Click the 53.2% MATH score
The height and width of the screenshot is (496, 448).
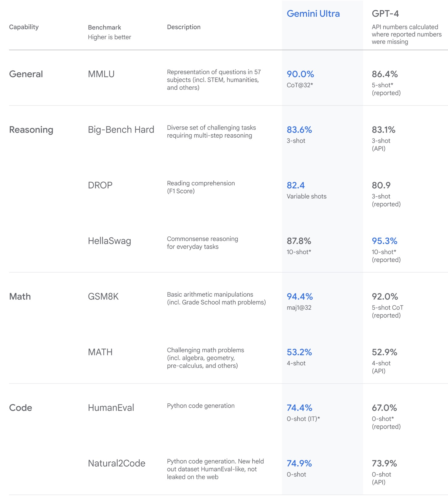tap(299, 352)
